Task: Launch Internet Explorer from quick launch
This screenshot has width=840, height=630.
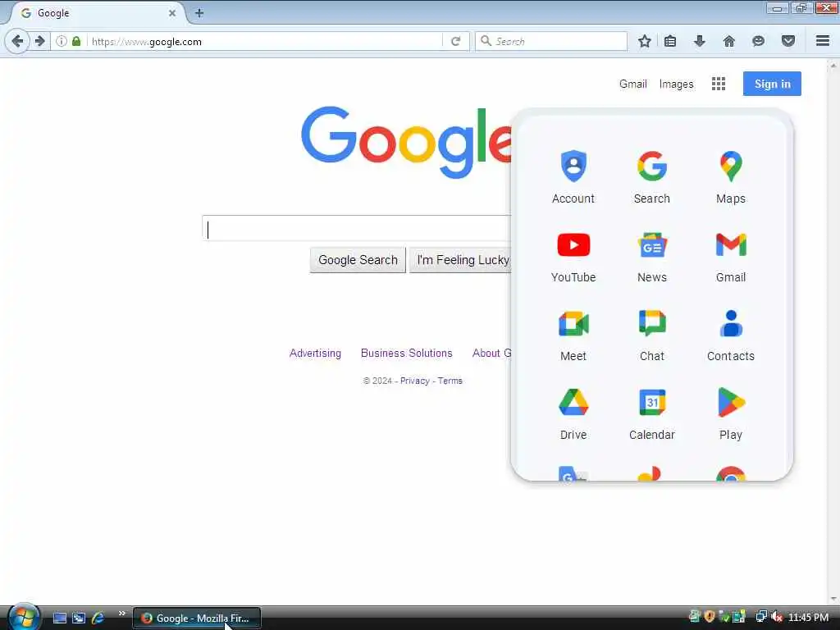Action: pos(98,618)
